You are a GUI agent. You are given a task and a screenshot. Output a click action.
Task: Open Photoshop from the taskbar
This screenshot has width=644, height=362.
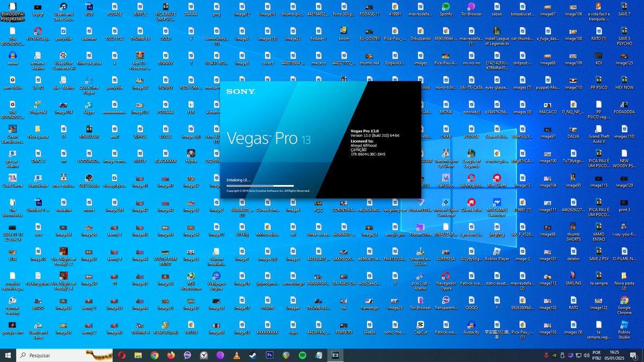tap(270, 355)
